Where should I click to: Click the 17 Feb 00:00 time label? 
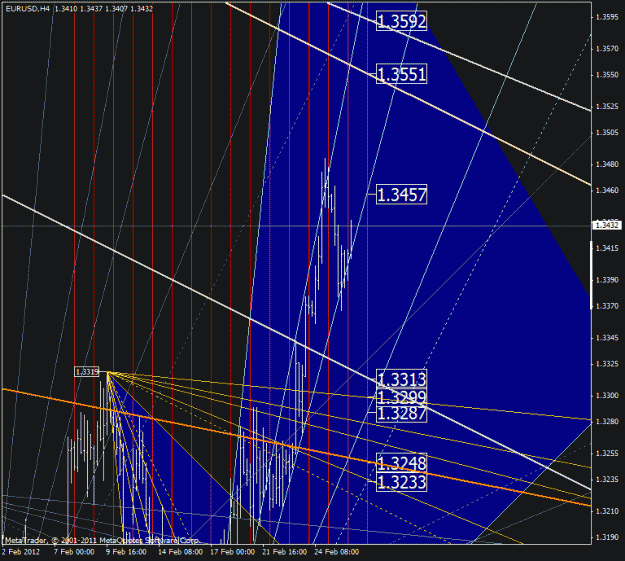[232, 552]
